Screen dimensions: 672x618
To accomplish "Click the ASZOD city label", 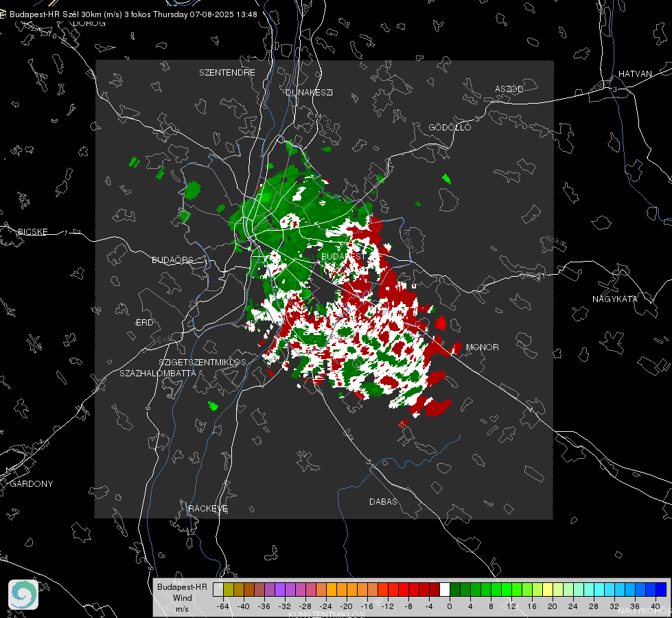I will coord(509,89).
